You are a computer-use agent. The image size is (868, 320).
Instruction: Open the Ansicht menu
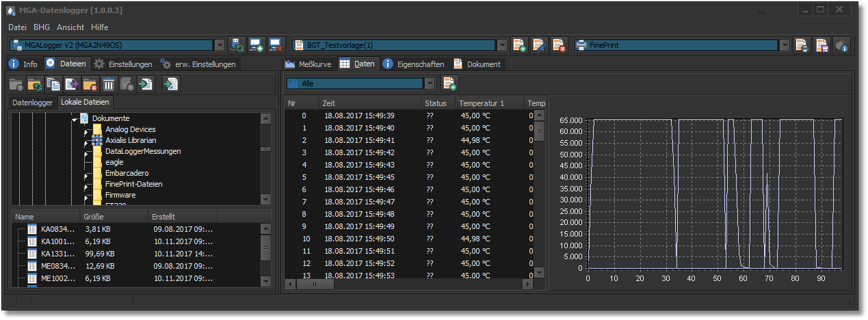70,27
